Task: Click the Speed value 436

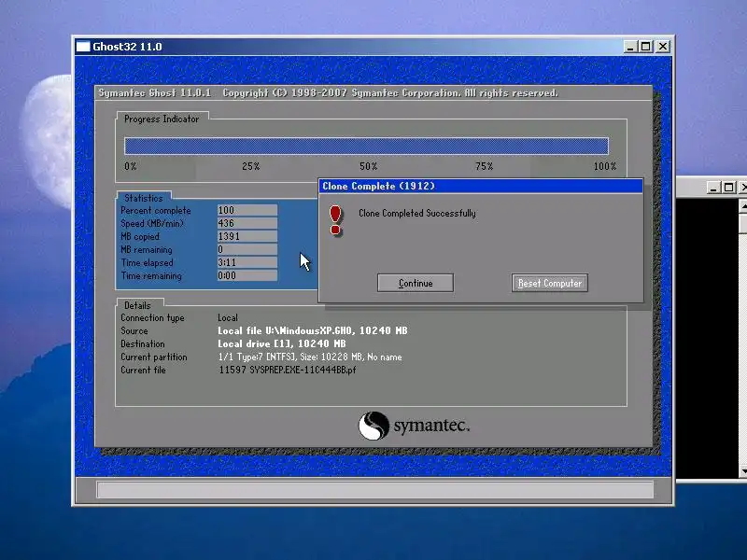Action: point(247,223)
